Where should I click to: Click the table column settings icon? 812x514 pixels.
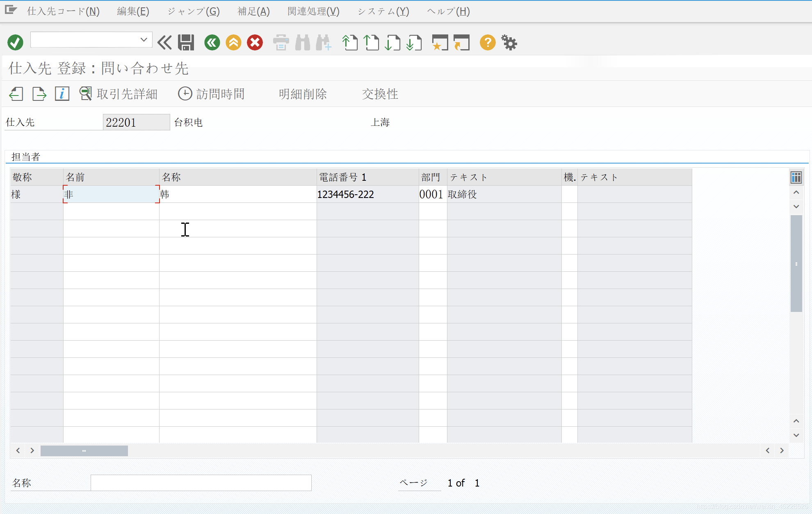click(x=796, y=177)
